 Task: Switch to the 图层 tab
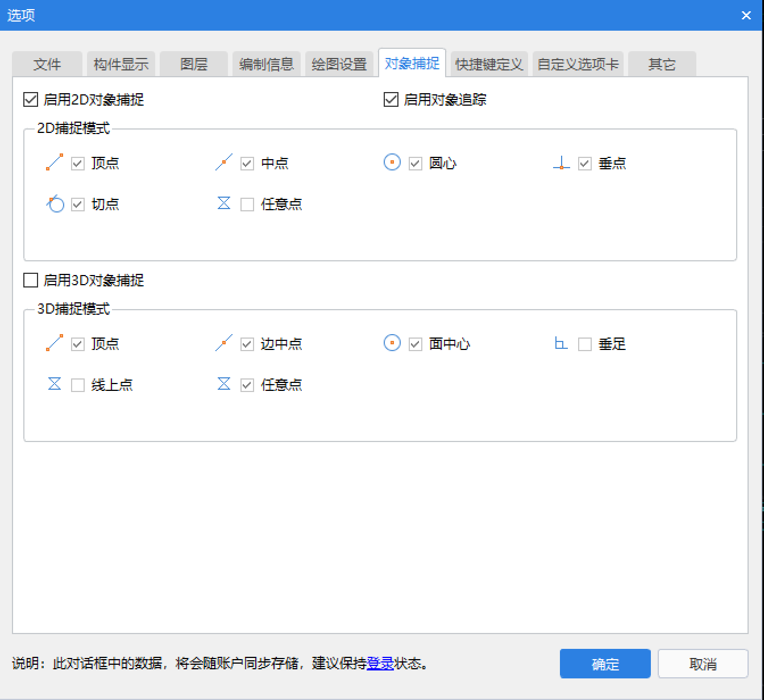click(194, 64)
